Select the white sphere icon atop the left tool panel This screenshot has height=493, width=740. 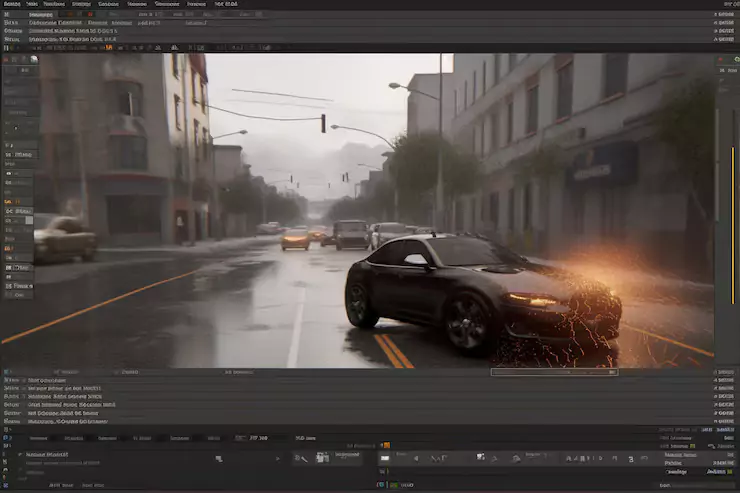[34, 59]
